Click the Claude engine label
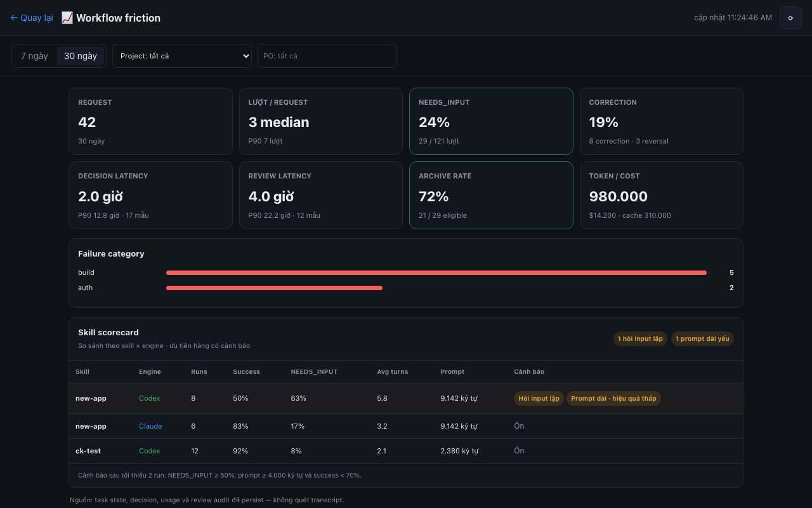812x508 pixels. [x=150, y=426]
